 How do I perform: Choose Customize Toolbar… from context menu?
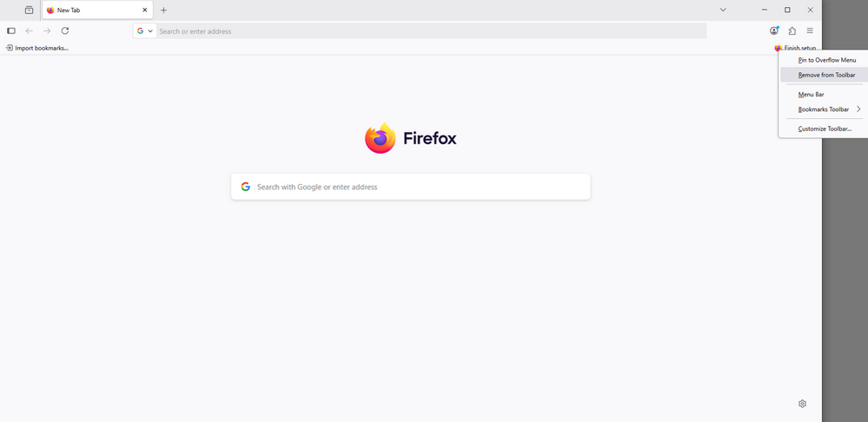pos(825,129)
